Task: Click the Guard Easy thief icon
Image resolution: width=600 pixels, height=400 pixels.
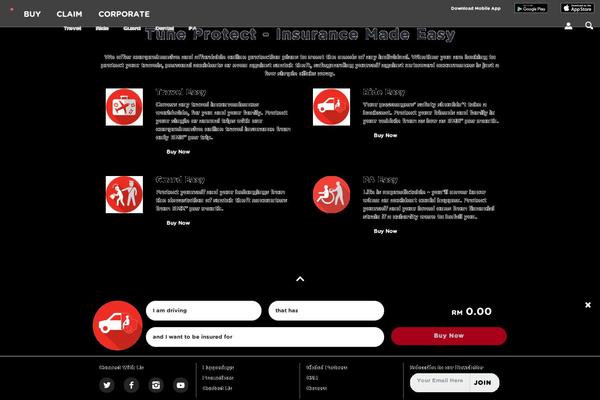Action: pos(124,194)
